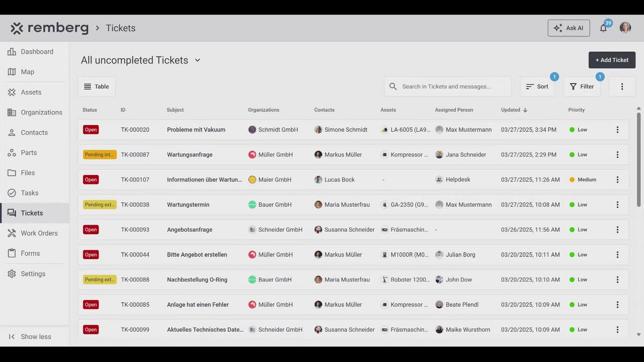Click the Tickets breadcrumb
The image size is (644, 362).
121,28
